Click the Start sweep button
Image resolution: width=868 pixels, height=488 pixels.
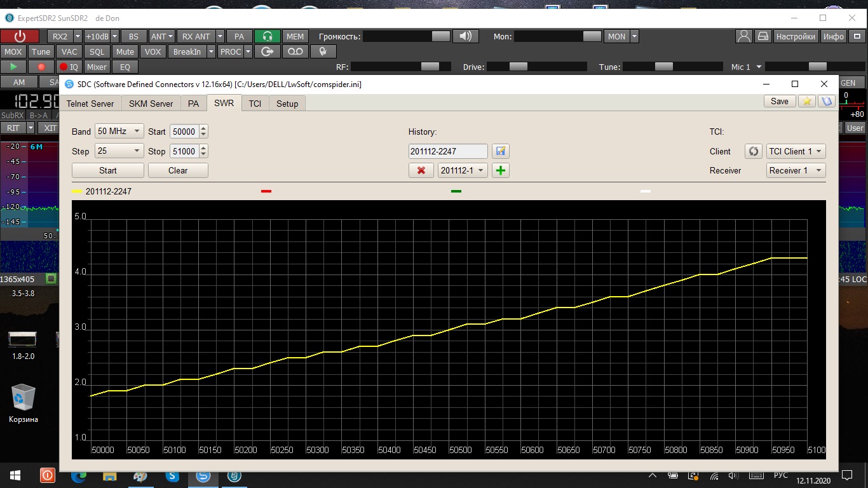coord(108,170)
